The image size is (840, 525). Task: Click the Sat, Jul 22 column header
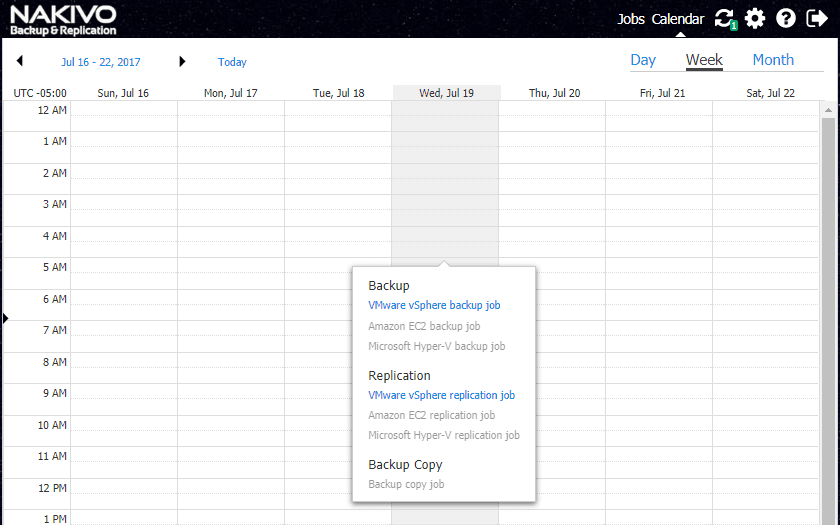click(770, 93)
